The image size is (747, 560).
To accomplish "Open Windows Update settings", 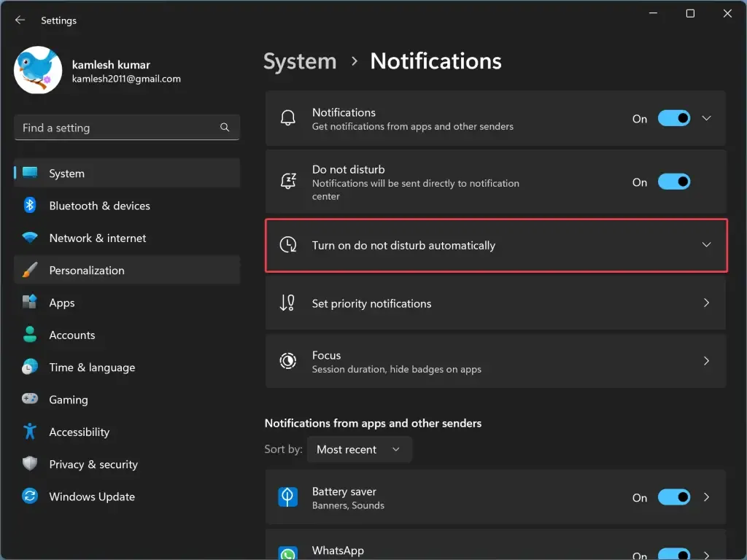I will pyautogui.click(x=127, y=497).
